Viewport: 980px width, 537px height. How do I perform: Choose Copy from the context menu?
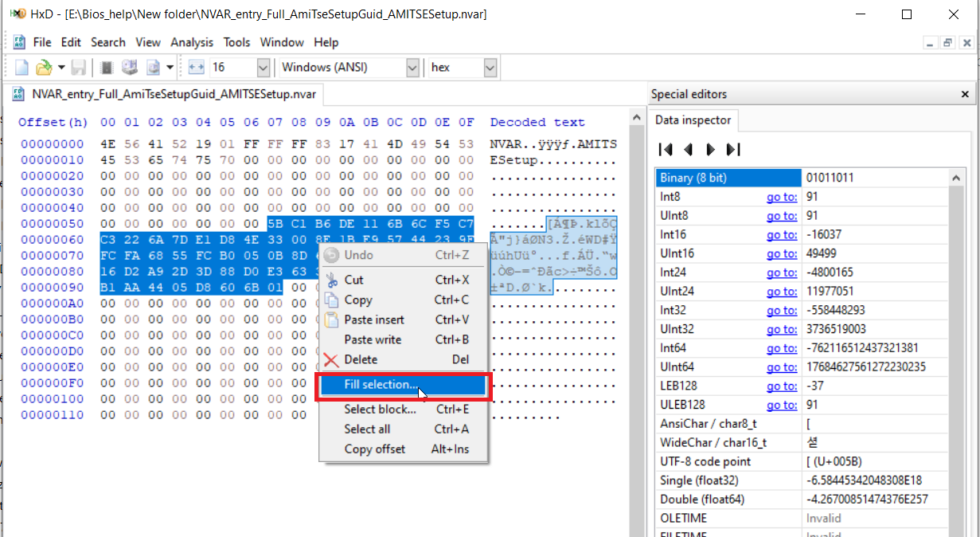(x=404, y=300)
